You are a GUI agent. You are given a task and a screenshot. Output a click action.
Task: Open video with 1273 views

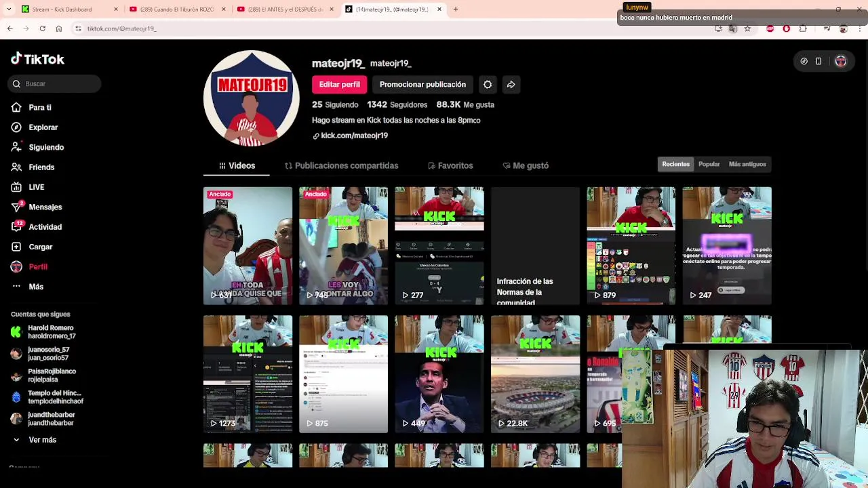[248, 374]
